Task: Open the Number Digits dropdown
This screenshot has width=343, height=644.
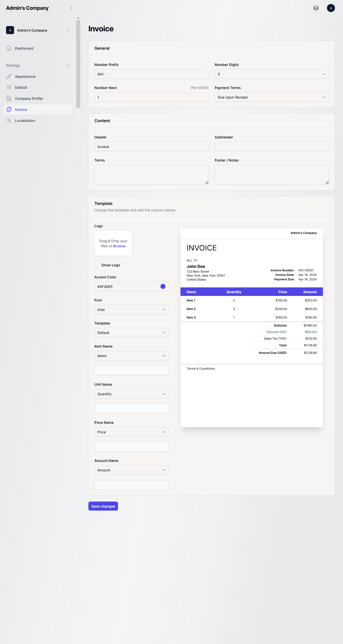Action: 272,74
